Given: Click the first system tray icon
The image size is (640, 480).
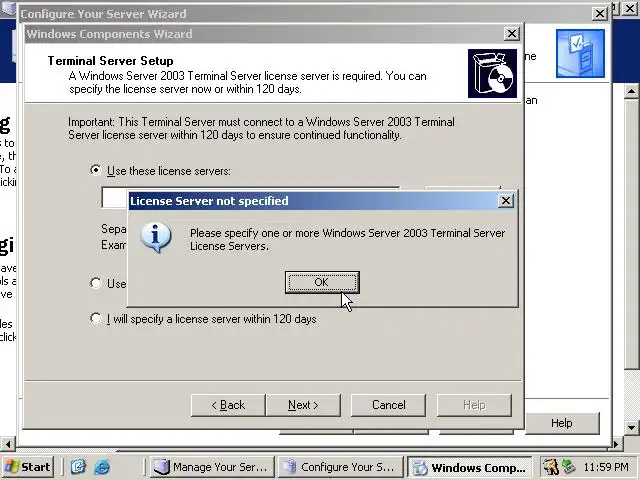Looking at the screenshot, I should tap(551, 467).
